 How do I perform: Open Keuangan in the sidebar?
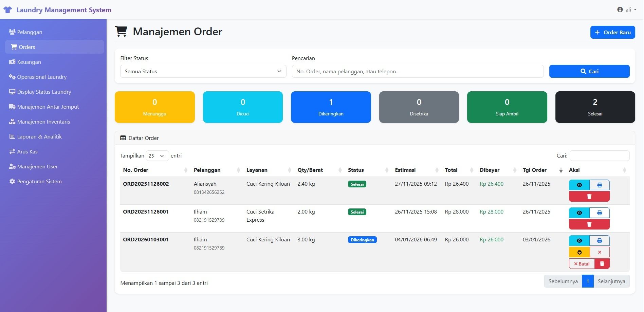point(29,62)
